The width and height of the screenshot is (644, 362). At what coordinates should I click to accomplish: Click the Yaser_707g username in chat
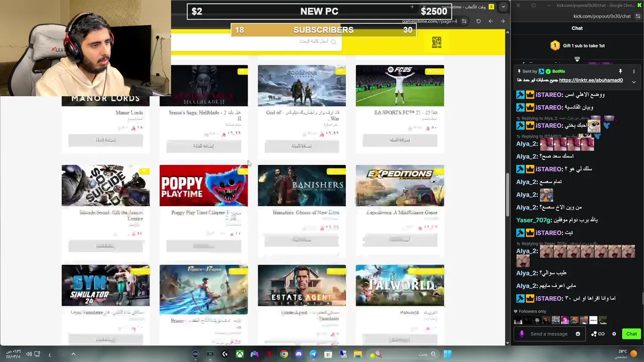[x=533, y=220]
